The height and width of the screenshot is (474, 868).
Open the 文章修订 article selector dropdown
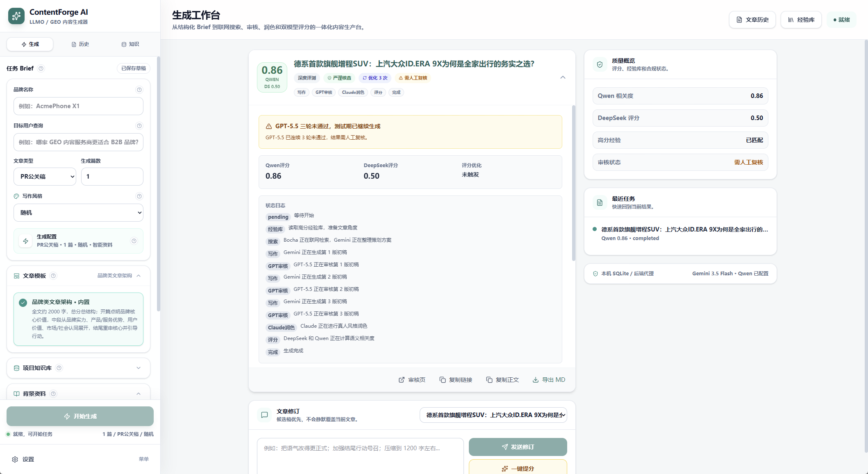tap(493, 415)
